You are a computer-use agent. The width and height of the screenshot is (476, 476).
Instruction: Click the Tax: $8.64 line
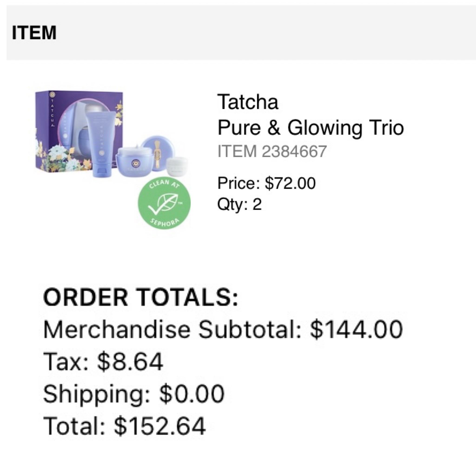(103, 361)
